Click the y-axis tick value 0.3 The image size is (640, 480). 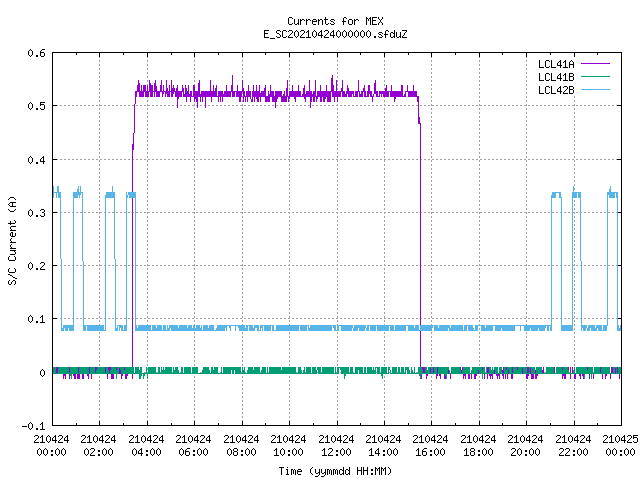pyautogui.click(x=36, y=213)
